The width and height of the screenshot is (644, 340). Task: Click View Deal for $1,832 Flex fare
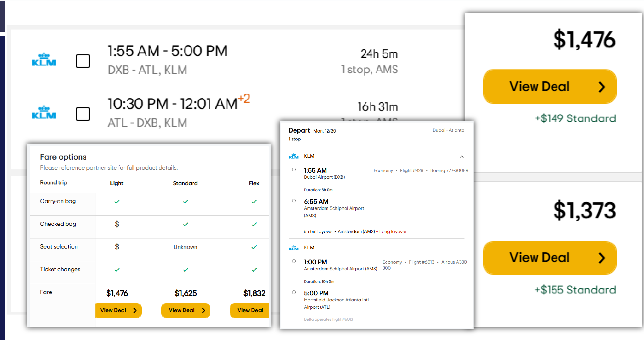tap(250, 310)
